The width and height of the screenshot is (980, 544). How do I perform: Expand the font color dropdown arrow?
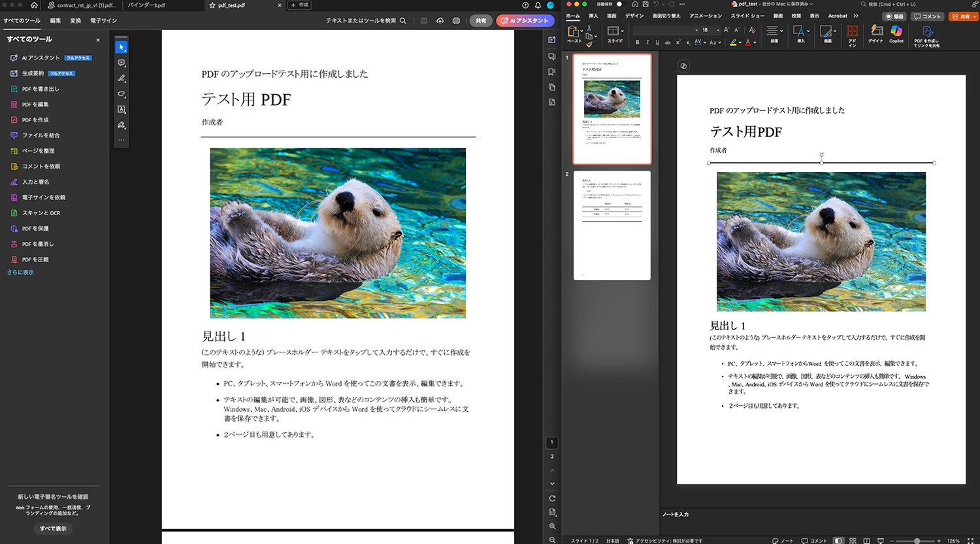click(x=755, y=42)
